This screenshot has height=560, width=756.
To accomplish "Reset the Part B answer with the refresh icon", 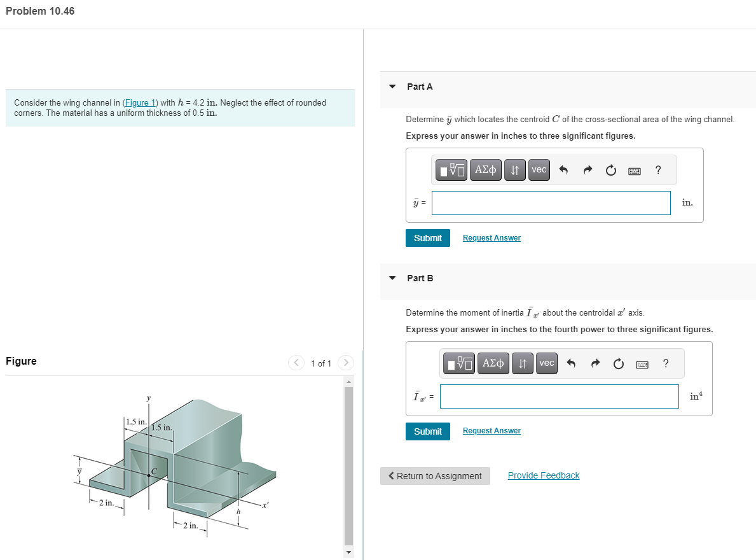I will (x=618, y=363).
